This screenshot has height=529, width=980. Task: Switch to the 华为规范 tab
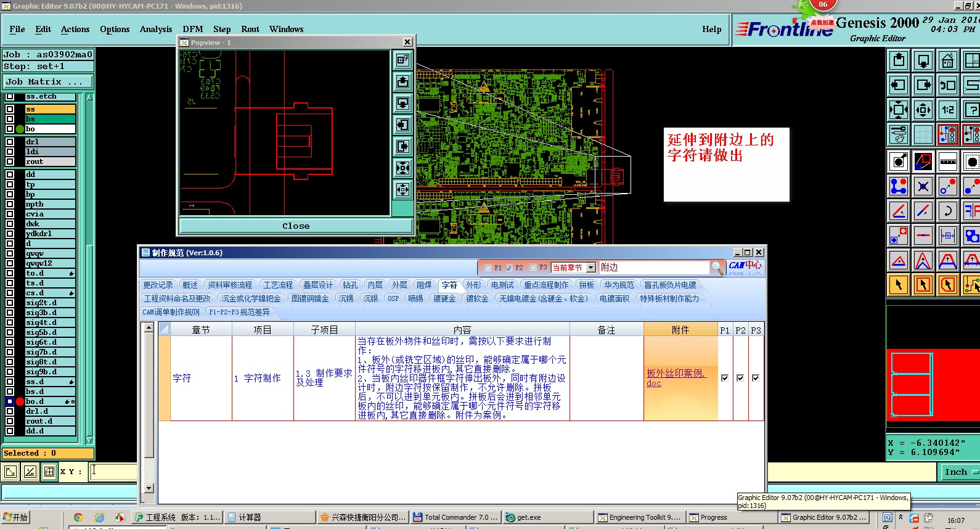pos(619,285)
